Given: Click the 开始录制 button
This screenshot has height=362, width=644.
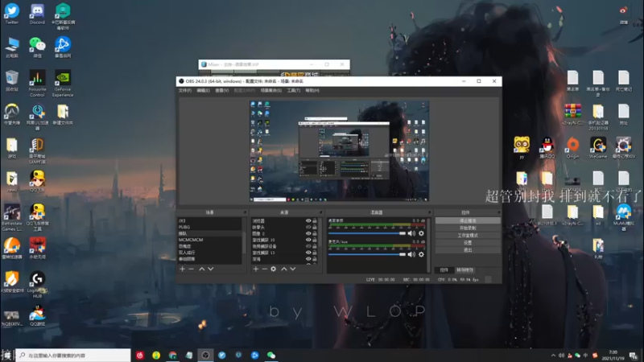Looking at the screenshot, I should pyautogui.click(x=468, y=228).
